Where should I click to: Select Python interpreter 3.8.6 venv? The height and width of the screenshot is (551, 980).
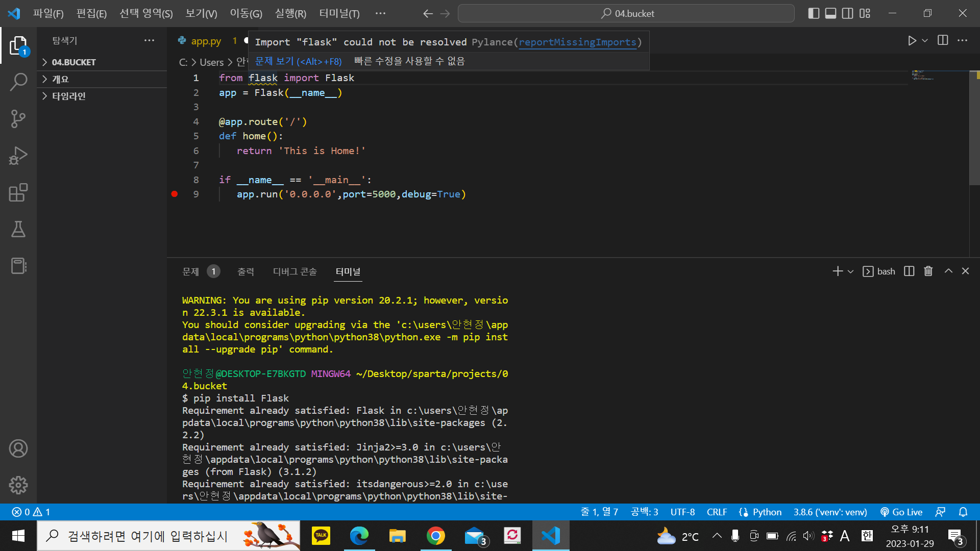(830, 512)
